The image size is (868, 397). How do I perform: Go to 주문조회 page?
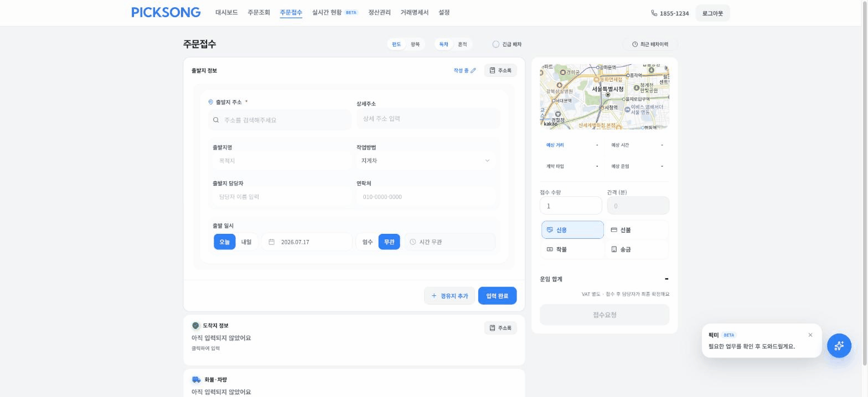[259, 12]
